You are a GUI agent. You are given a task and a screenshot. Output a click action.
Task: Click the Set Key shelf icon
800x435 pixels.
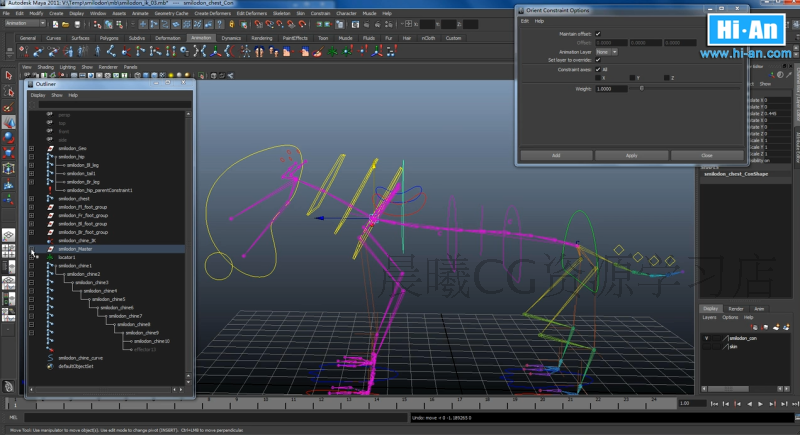23,51
